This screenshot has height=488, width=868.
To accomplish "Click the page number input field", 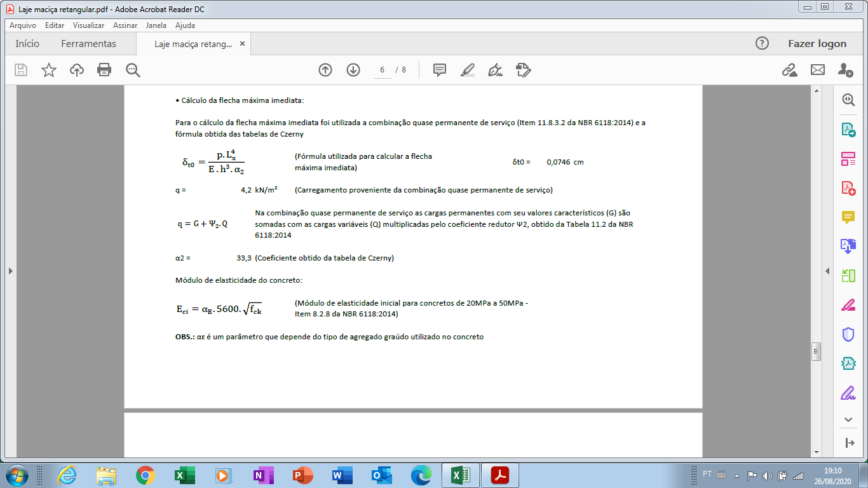I will 383,70.
